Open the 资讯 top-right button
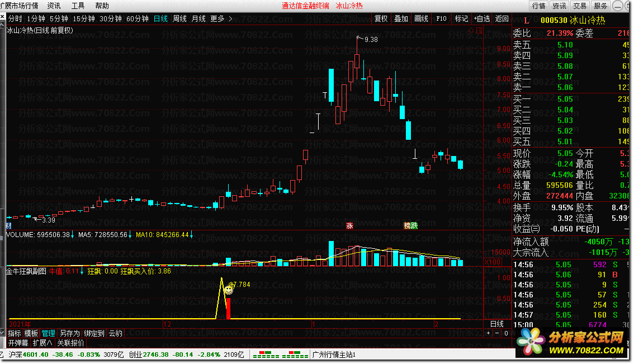Viewport: 634px width, 364px height. click(559, 6)
